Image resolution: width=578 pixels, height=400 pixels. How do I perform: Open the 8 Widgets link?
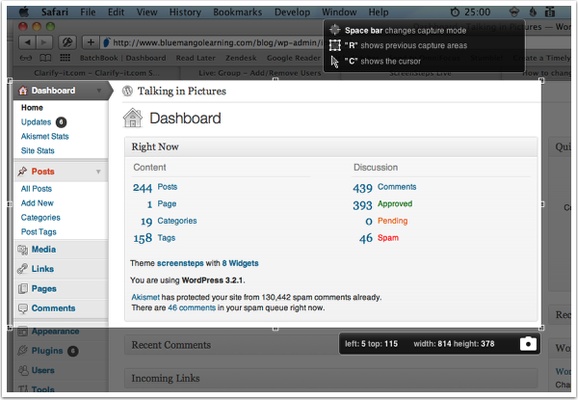point(240,263)
